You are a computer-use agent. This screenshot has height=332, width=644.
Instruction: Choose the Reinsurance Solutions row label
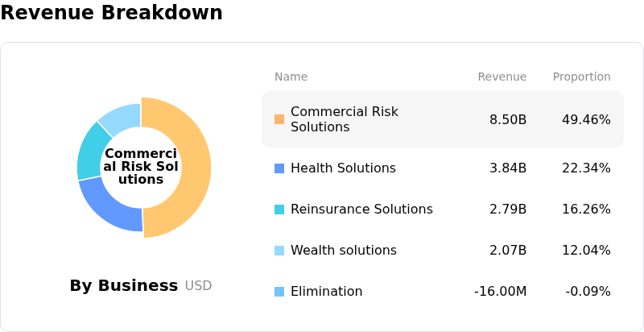pos(361,210)
